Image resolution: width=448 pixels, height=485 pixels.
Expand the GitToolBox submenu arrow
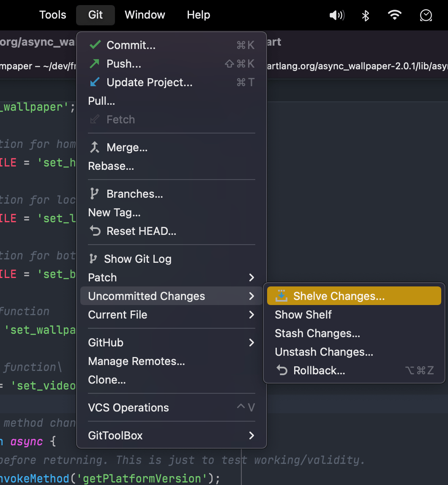click(251, 436)
